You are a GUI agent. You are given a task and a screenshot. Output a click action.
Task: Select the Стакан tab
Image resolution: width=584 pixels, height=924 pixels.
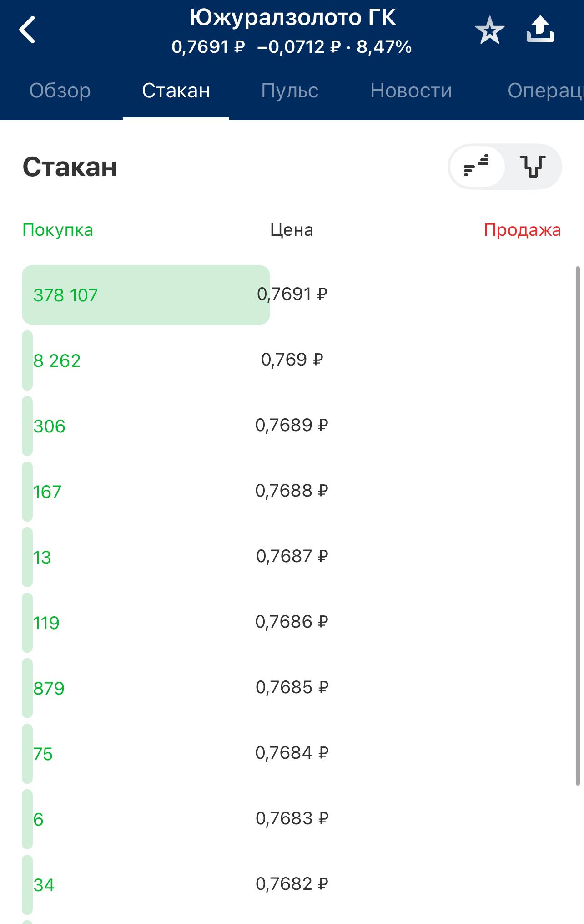176,91
